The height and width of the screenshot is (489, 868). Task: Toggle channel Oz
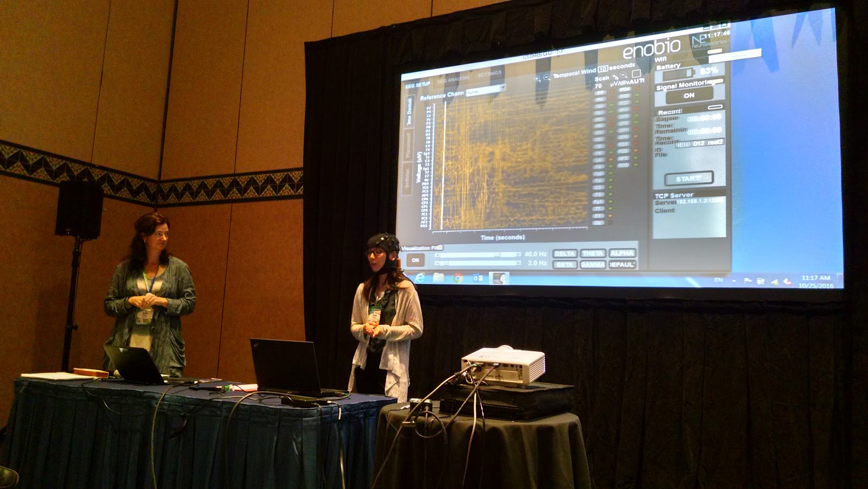pyautogui.click(x=598, y=223)
